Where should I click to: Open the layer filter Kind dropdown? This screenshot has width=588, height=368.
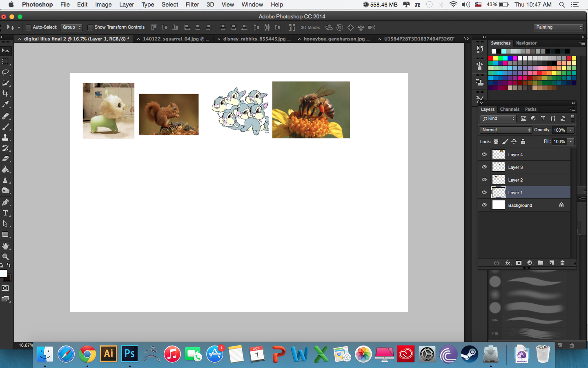(x=498, y=119)
